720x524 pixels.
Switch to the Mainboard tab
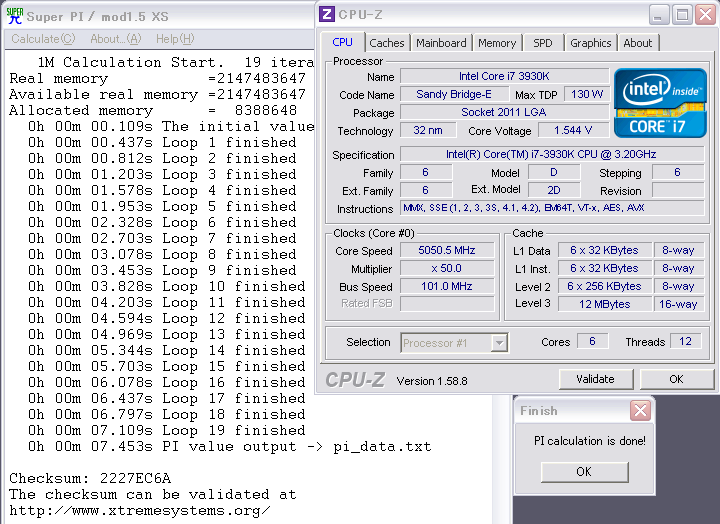click(441, 43)
